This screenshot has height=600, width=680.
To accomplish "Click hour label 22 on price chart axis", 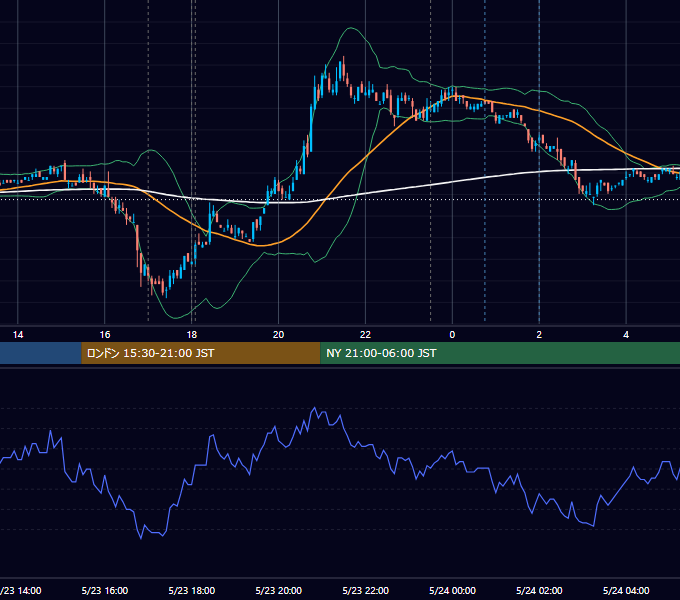I will coord(366,335).
